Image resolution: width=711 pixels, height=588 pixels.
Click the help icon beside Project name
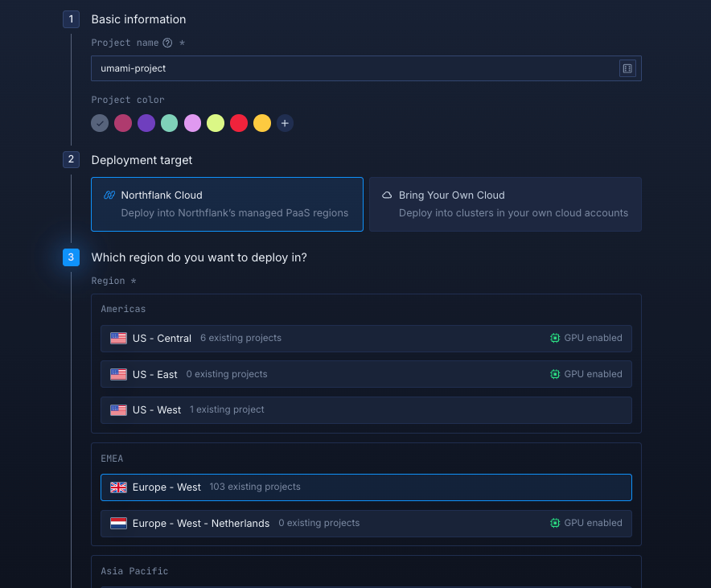tap(167, 43)
